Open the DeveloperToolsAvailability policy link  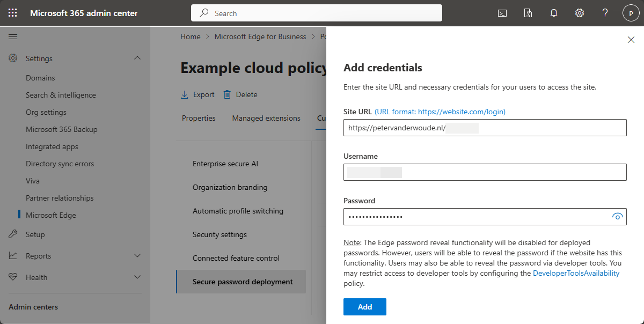(x=576, y=273)
